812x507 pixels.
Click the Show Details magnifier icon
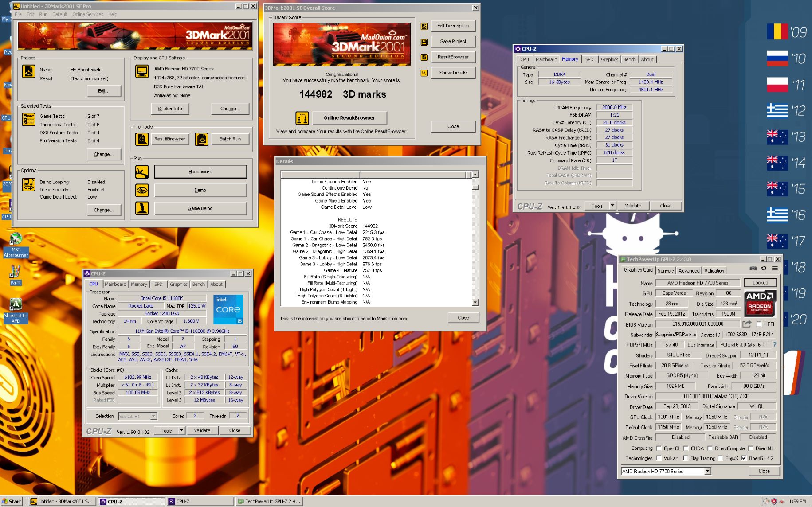pos(424,73)
